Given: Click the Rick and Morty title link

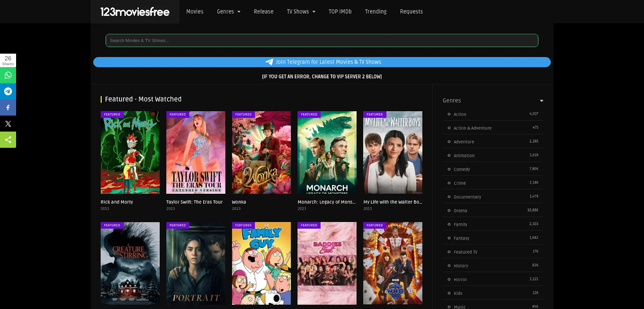Looking at the screenshot, I should tap(117, 202).
